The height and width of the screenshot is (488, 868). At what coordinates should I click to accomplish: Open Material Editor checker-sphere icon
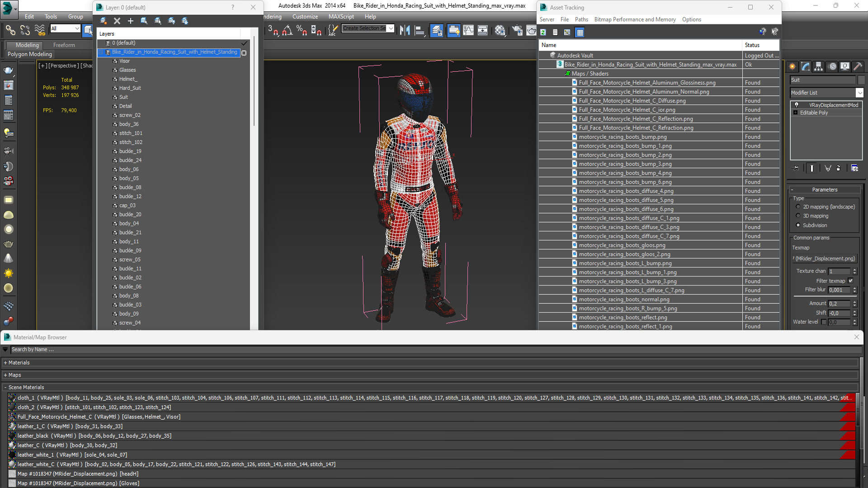(x=500, y=30)
